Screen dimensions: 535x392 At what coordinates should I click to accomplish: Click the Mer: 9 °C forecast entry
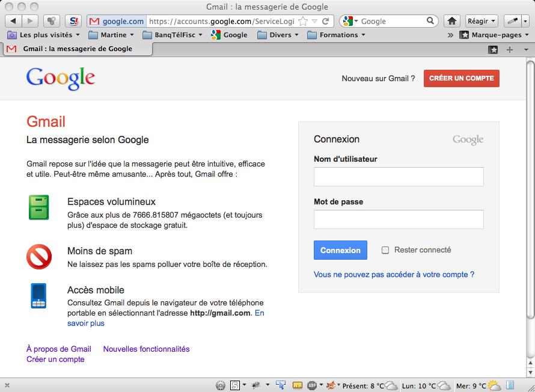point(478,386)
